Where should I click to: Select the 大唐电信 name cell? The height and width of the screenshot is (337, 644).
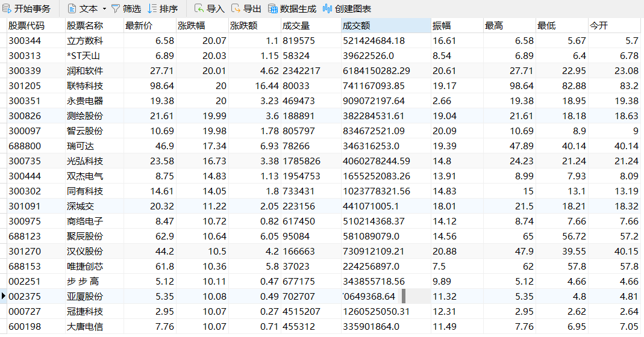click(95, 327)
